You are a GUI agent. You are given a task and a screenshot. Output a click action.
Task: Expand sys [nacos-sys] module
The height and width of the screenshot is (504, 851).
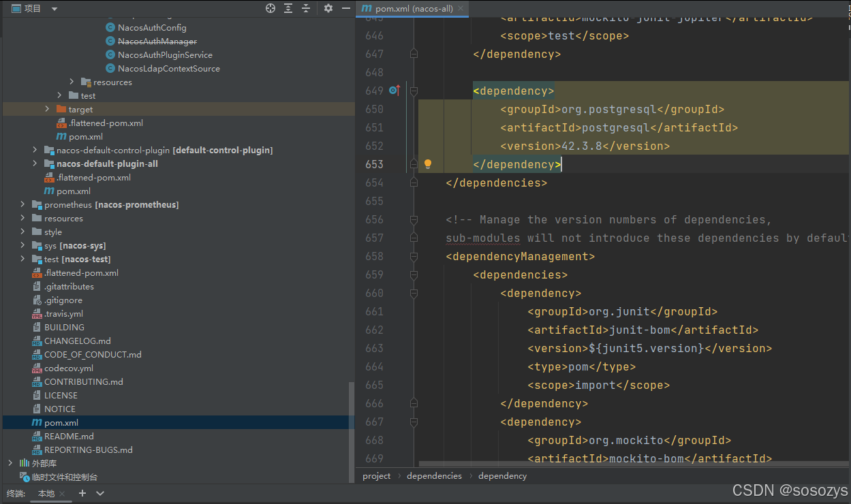(x=22, y=245)
